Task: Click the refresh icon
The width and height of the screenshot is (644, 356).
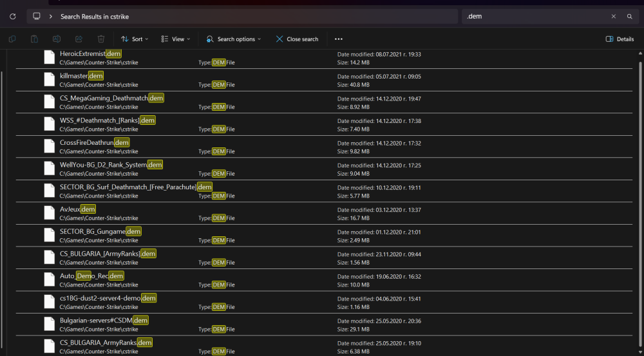Action: 13,17
